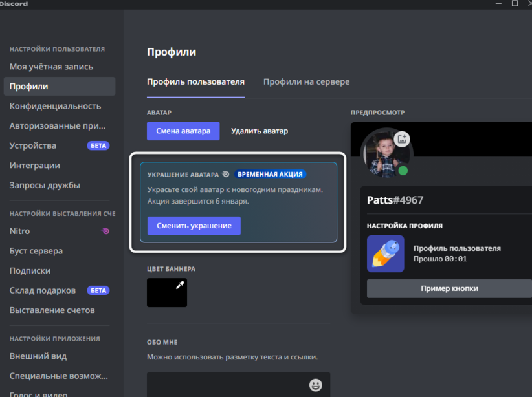Viewport: 532px width, 397px height.
Task: Open Моя учётная запись settings
Action: [51, 67]
